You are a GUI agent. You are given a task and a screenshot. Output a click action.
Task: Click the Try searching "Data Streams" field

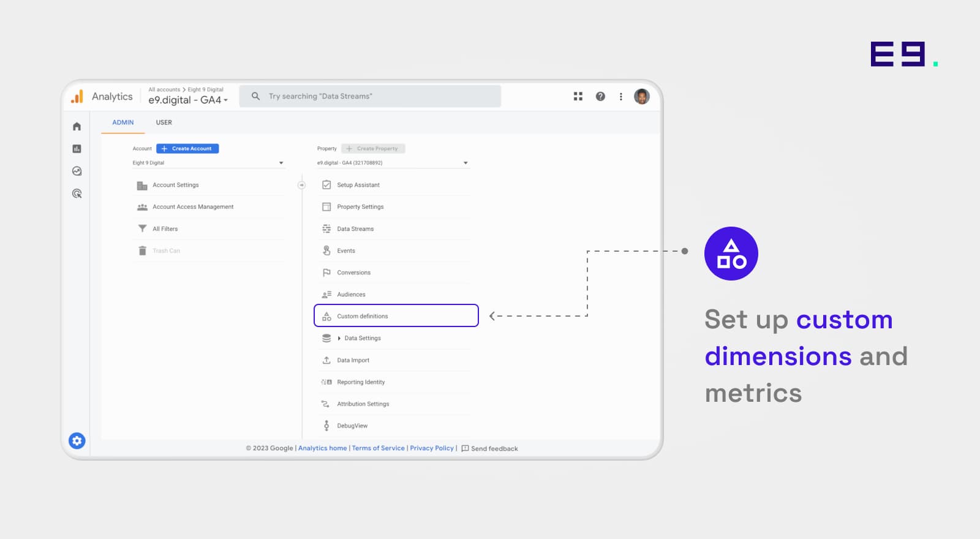(x=370, y=96)
